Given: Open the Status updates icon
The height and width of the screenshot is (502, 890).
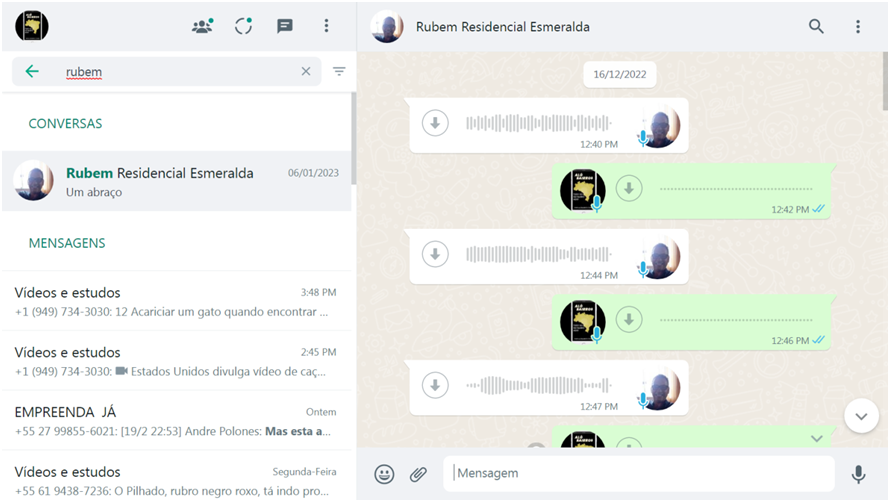Looking at the screenshot, I should point(244,26).
